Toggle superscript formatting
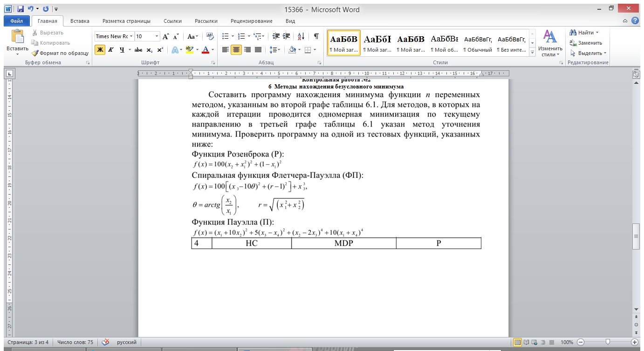Image resolution: width=644 pixels, height=351 pixels. (x=160, y=50)
